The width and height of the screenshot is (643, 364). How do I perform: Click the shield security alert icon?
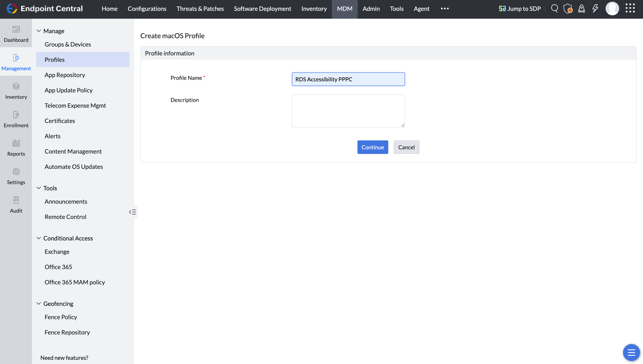(x=568, y=9)
